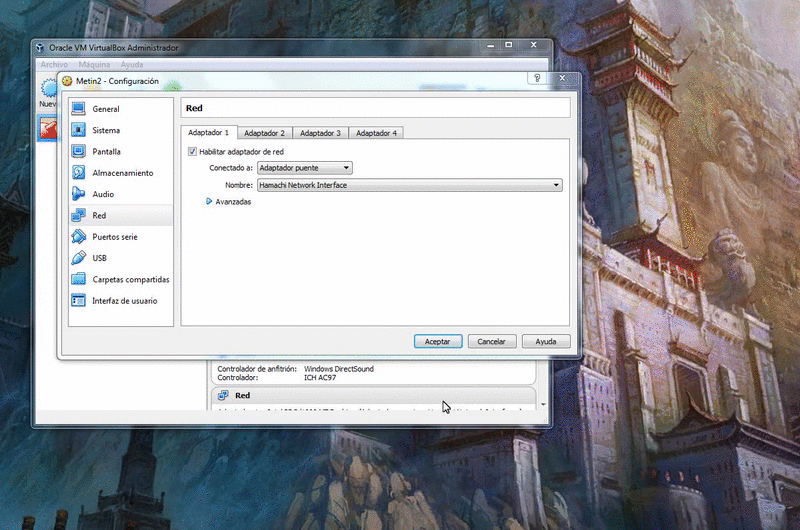
Task: Select the Metin2 VM thumbnail in list
Action: [x=49, y=128]
